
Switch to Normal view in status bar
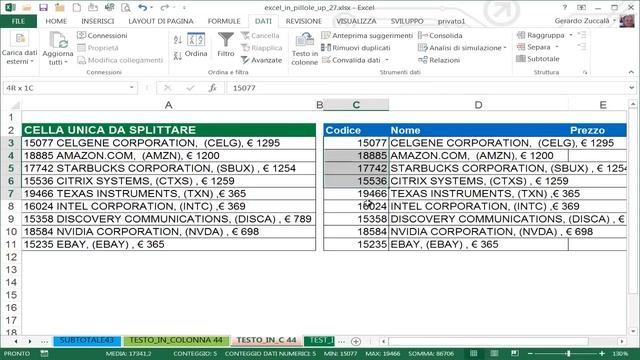point(473,353)
